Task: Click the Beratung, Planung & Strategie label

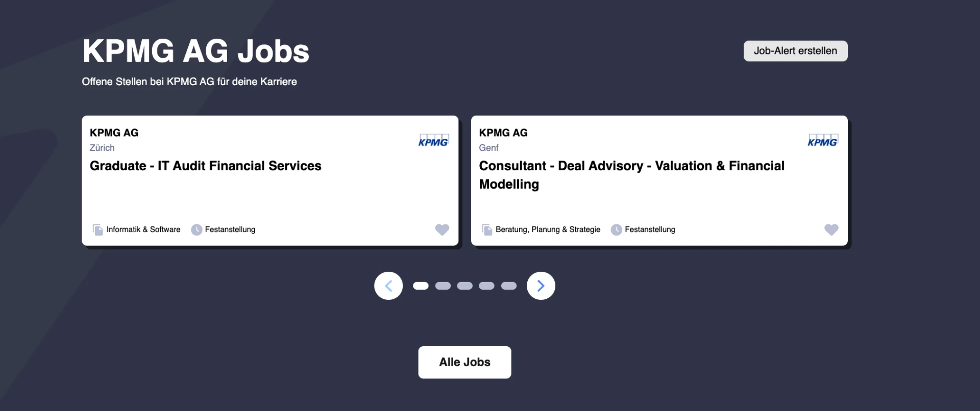Action: pos(548,229)
